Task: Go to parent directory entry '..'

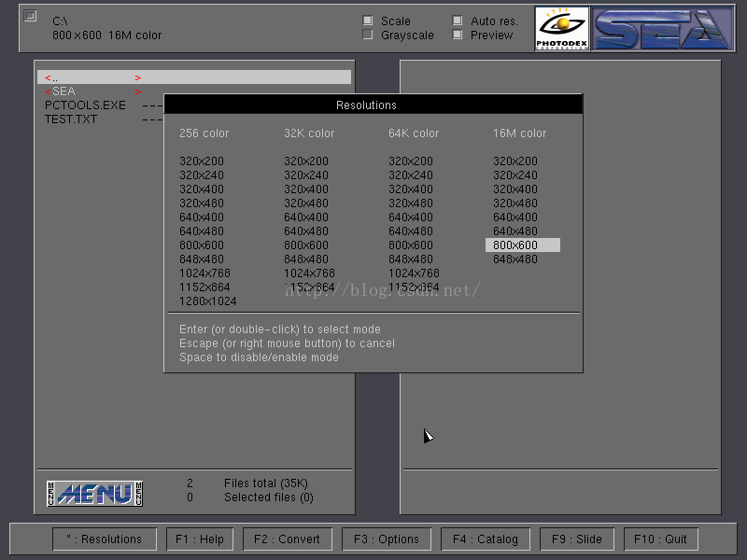Action: [x=194, y=77]
